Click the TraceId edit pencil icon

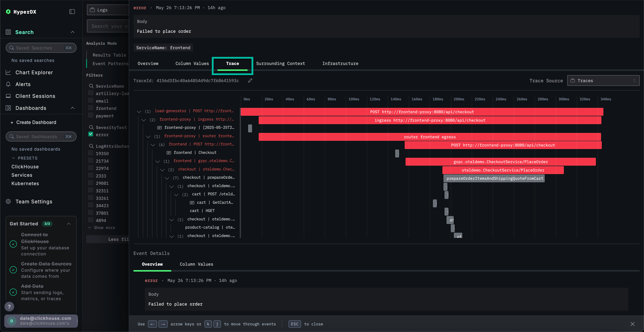[250, 80]
